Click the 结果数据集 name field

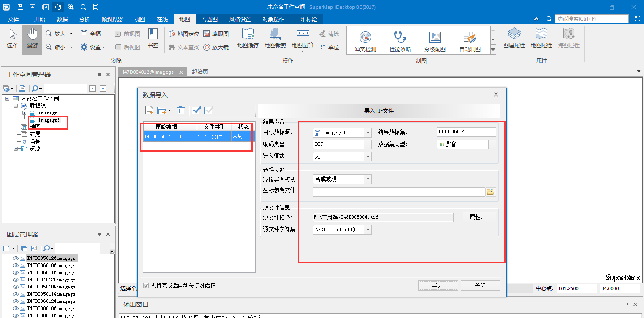(x=466, y=132)
